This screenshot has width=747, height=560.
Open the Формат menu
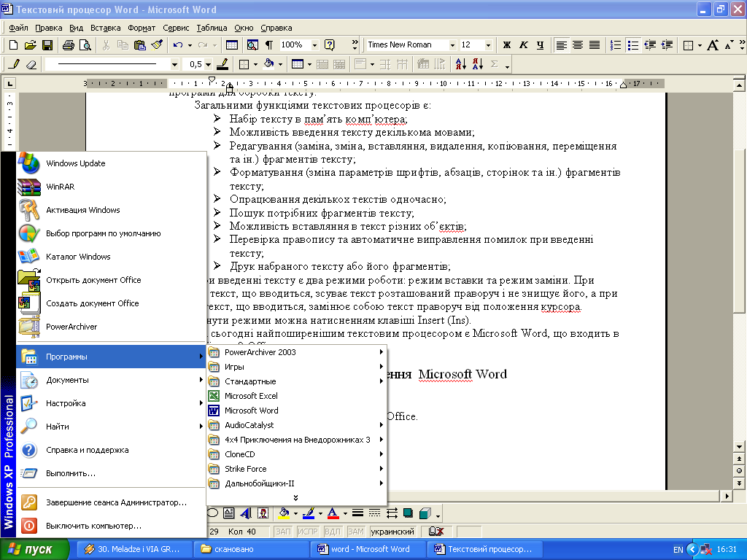[142, 28]
